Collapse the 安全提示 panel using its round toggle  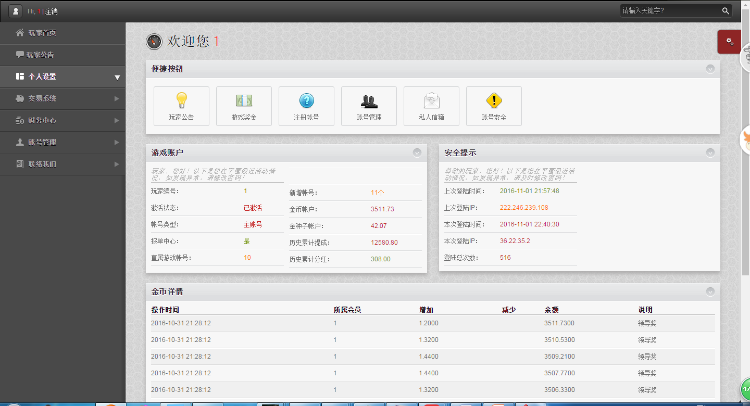pyautogui.click(x=710, y=152)
